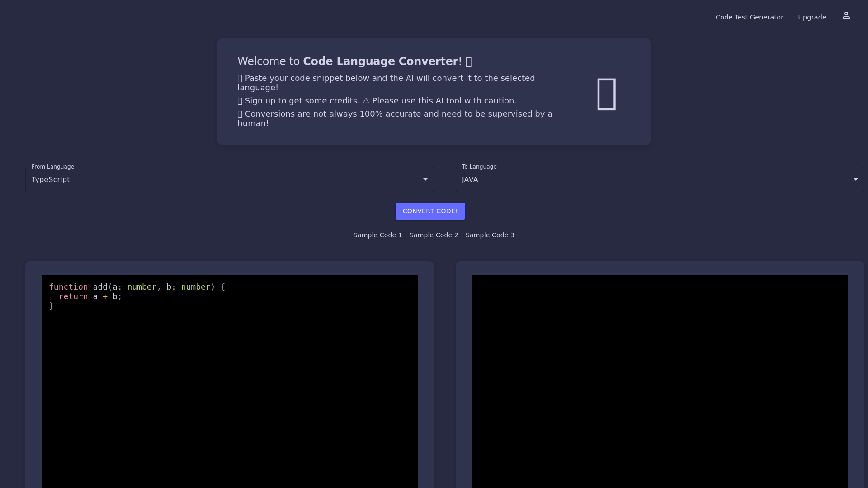Image resolution: width=868 pixels, height=488 pixels.
Task: Open the To Language JAVA dropdown
Action: tap(660, 179)
